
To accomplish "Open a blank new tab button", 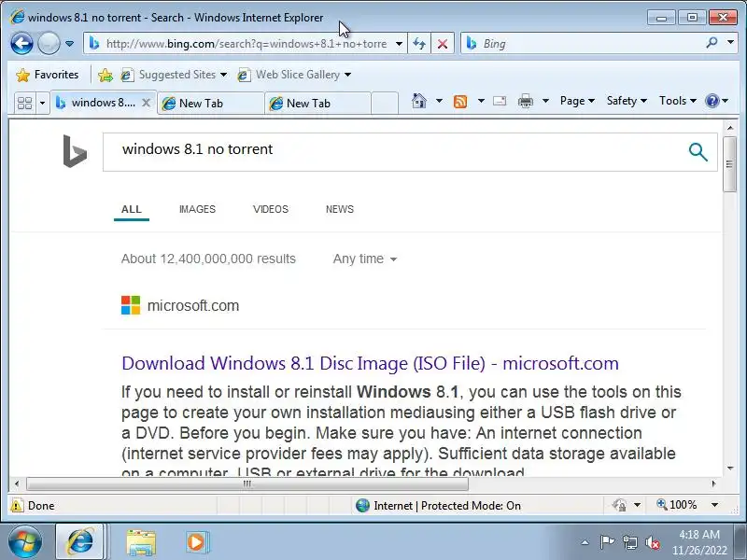I will (x=385, y=104).
